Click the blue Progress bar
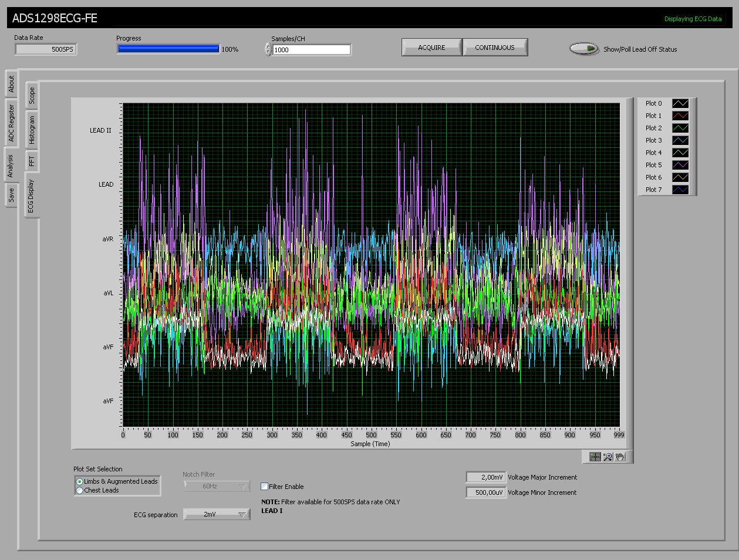This screenshot has height=560, width=739. 167,49
